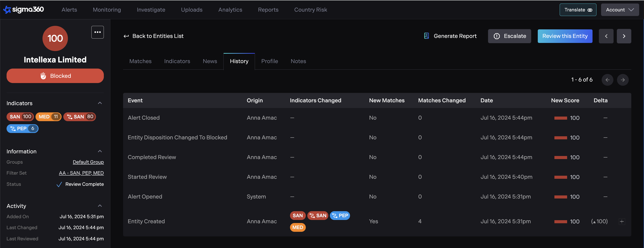
Task: Open the Country Risk menu item
Action: point(310,10)
